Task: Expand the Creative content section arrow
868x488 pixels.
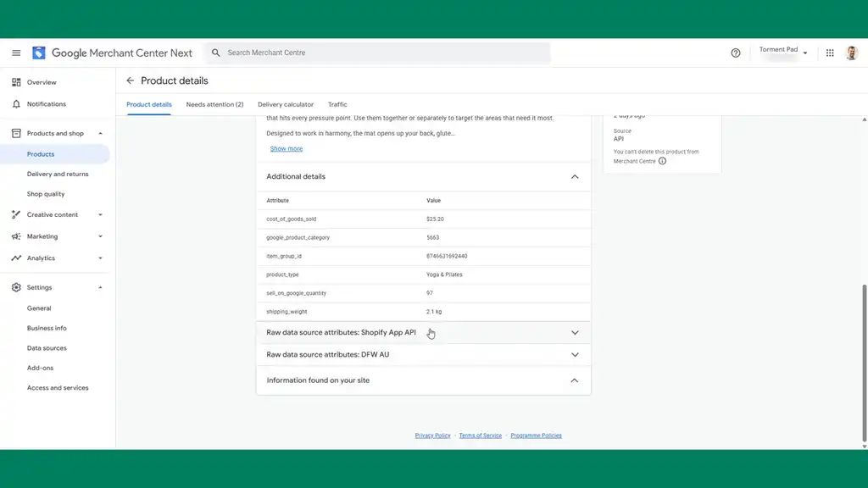Action: 100,214
